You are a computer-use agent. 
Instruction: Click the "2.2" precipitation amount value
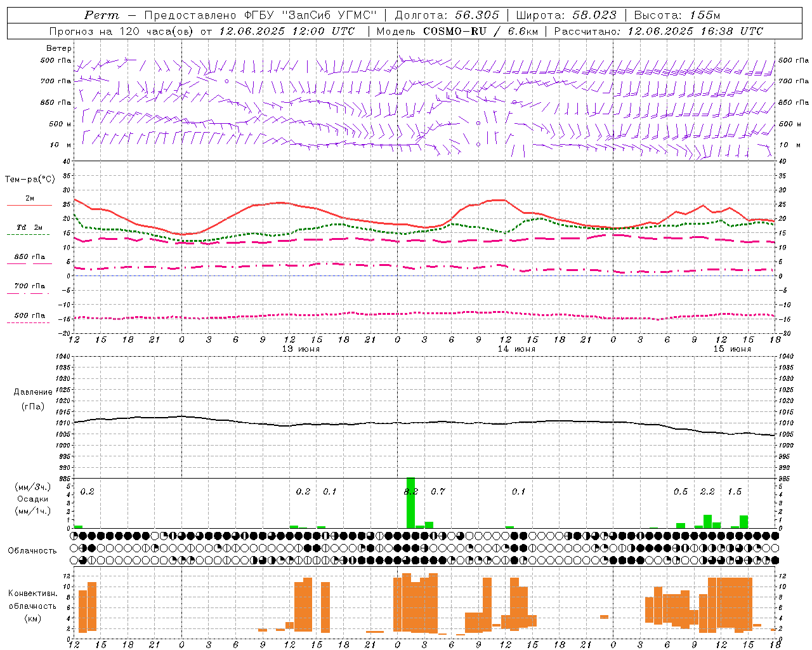707,491
